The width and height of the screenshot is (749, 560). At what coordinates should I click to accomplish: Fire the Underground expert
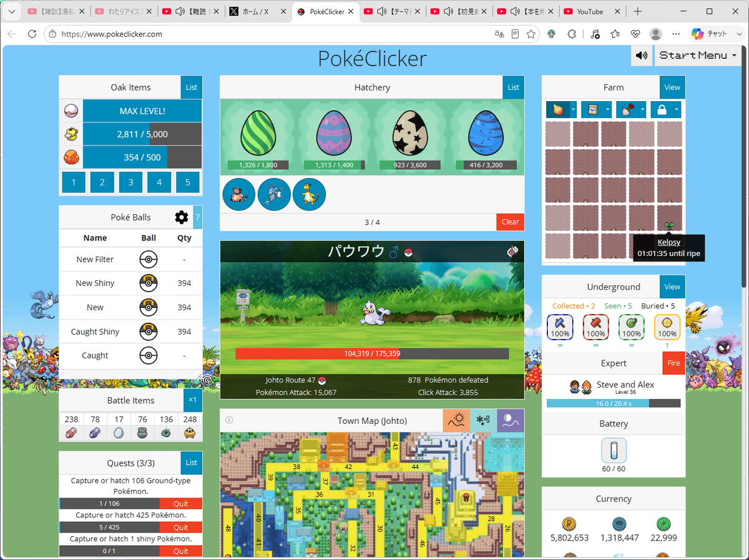click(673, 363)
